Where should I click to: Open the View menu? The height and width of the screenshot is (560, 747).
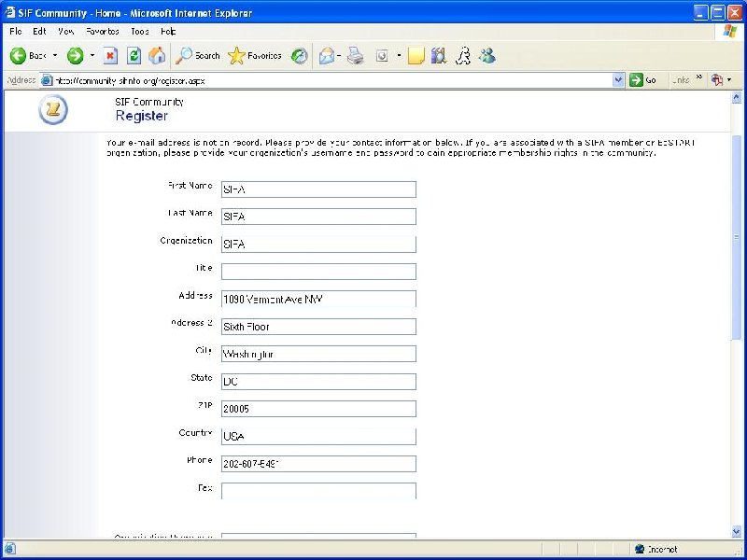[x=65, y=32]
